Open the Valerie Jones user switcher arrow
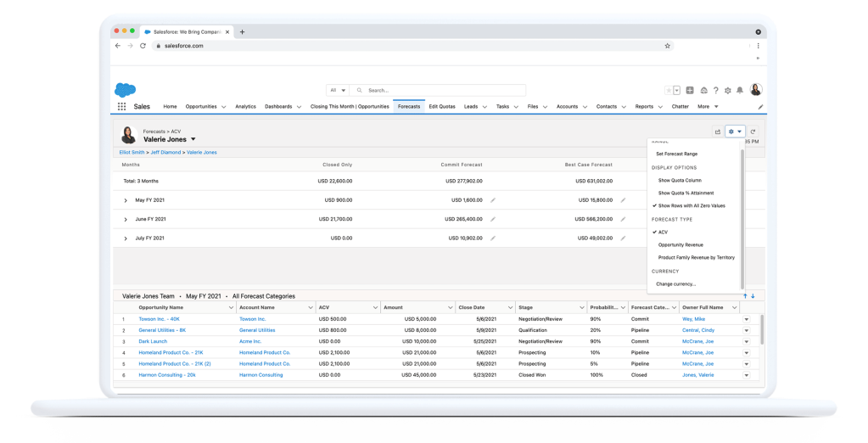This screenshot has height=443, width=868. 193,139
